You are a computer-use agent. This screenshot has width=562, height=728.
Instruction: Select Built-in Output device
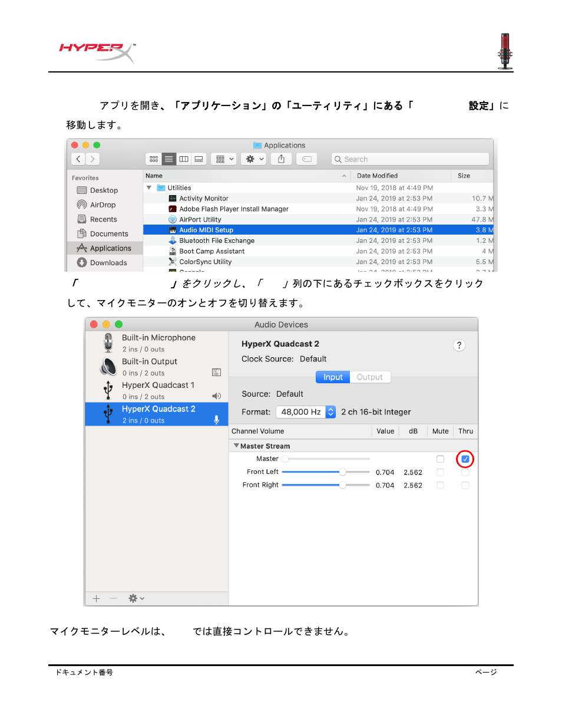(x=157, y=367)
